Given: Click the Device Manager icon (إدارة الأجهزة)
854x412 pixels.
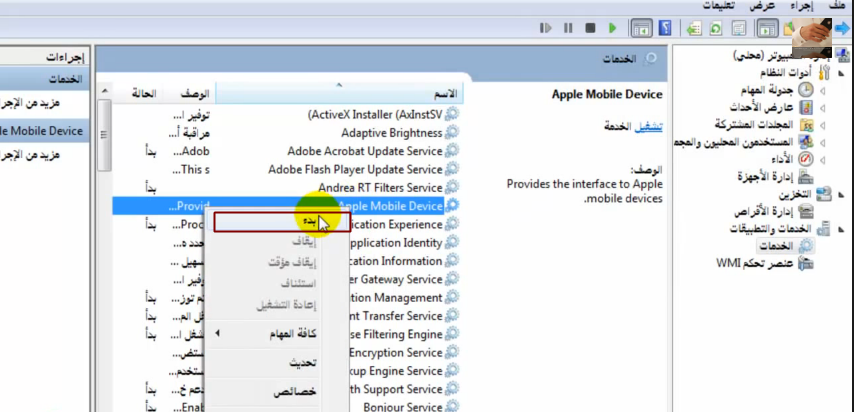Looking at the screenshot, I should click(806, 177).
